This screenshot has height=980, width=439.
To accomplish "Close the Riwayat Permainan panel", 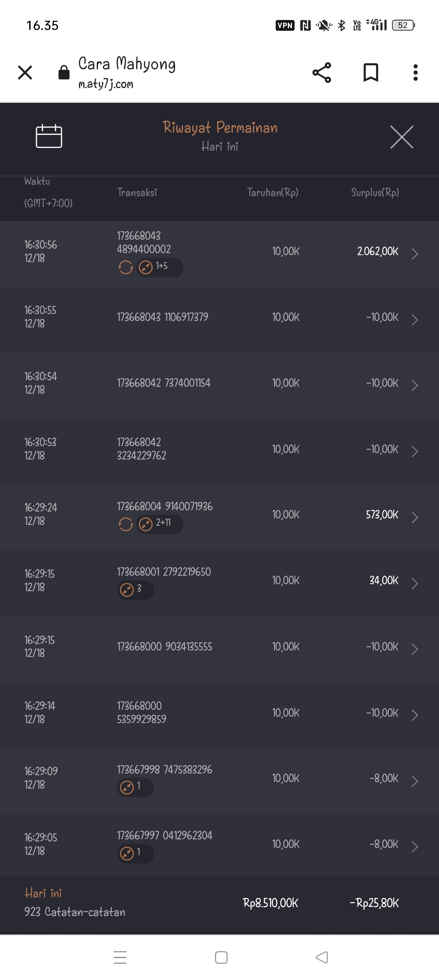I will point(402,137).
